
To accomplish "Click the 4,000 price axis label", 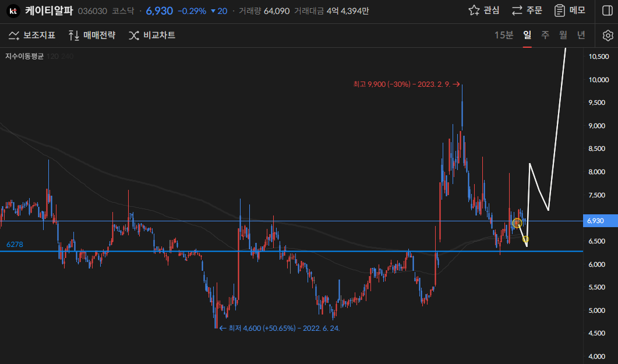I will tap(596, 356).
